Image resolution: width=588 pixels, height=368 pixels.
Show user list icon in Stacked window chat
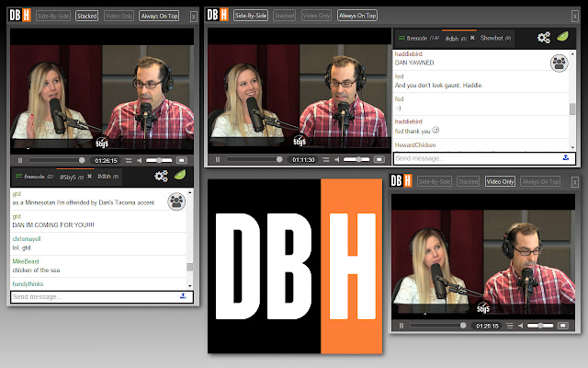pyautogui.click(x=176, y=201)
